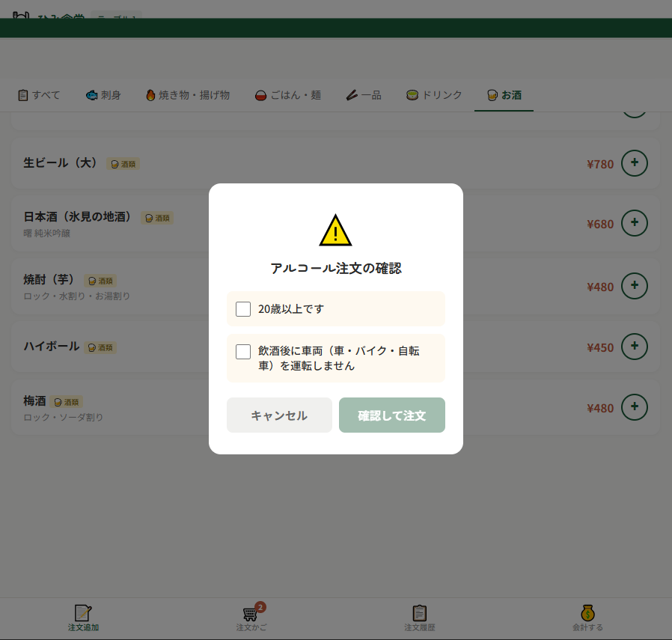Screen dimensions: 672x640
Task: Select the ごはん・麺 tab
Action: [288, 96]
